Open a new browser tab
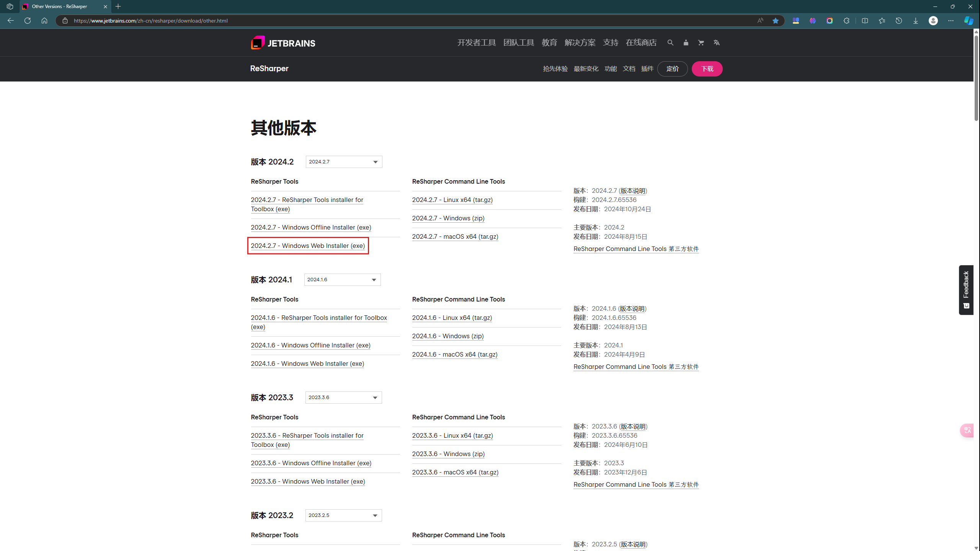This screenshot has width=980, height=551. click(x=118, y=7)
